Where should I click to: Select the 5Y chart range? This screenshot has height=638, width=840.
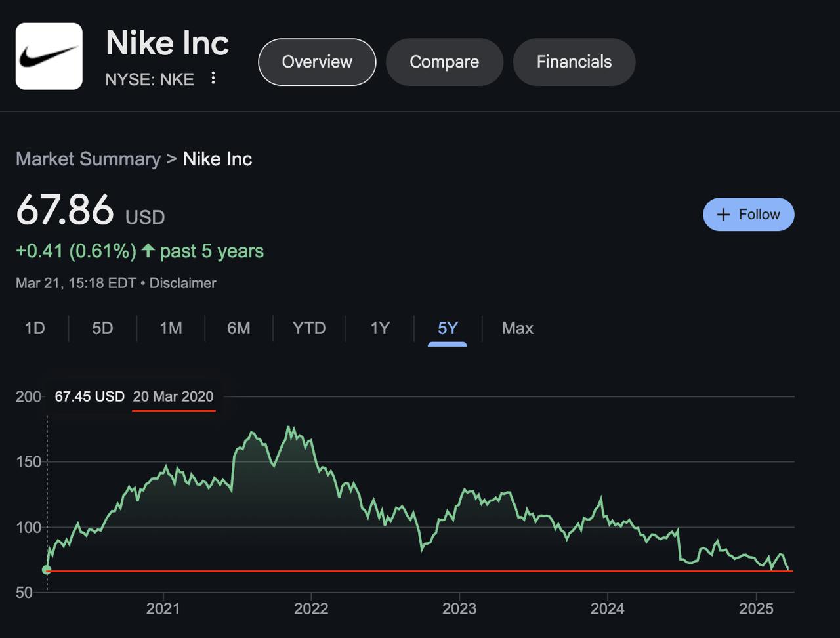tap(448, 328)
